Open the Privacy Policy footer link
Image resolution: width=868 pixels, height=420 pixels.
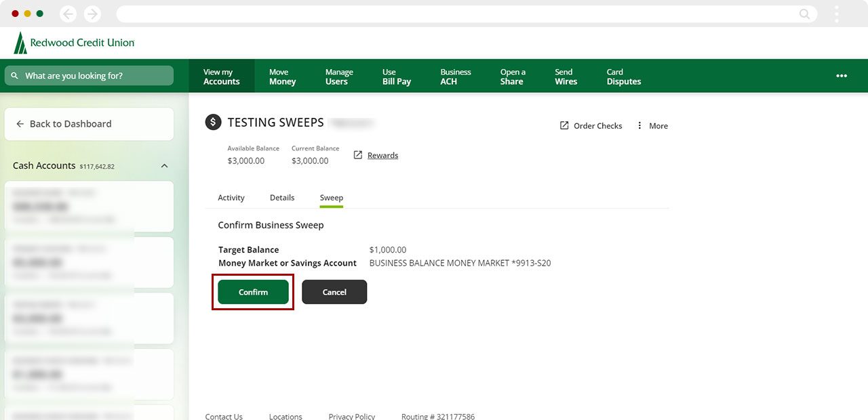pos(352,415)
